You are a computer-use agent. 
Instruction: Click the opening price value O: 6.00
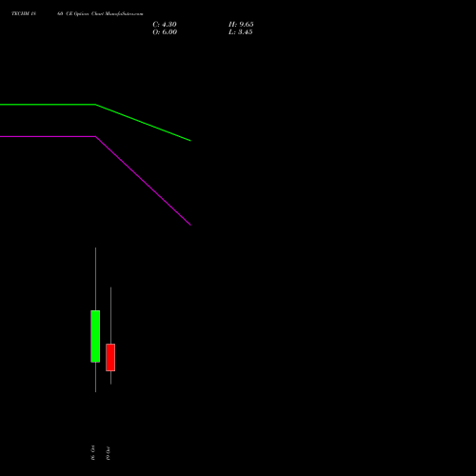coord(165,32)
